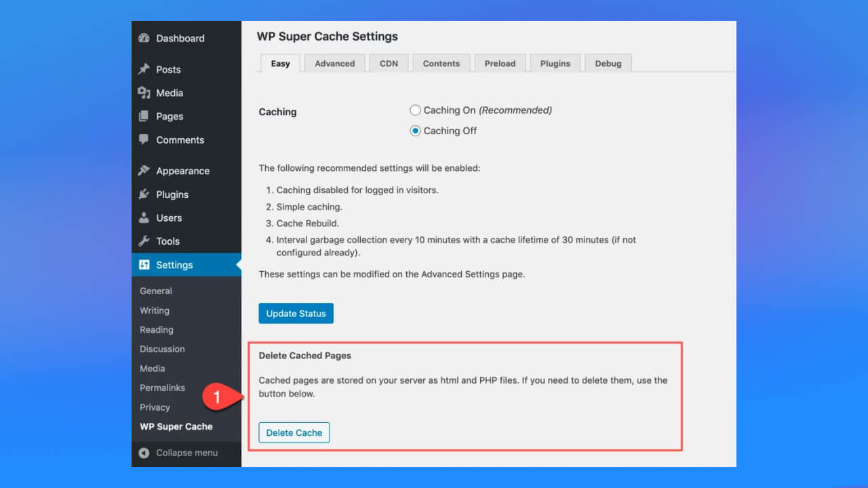Open Permalinks settings submenu link
The height and width of the screenshot is (488, 868).
(x=162, y=388)
